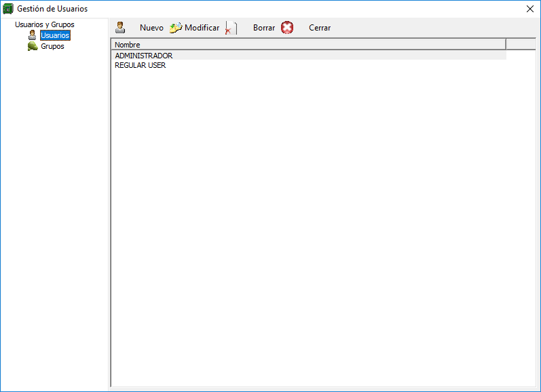Click the red circle X icon beside Cerrar
Image resolution: width=541 pixels, height=392 pixels.
tap(287, 28)
